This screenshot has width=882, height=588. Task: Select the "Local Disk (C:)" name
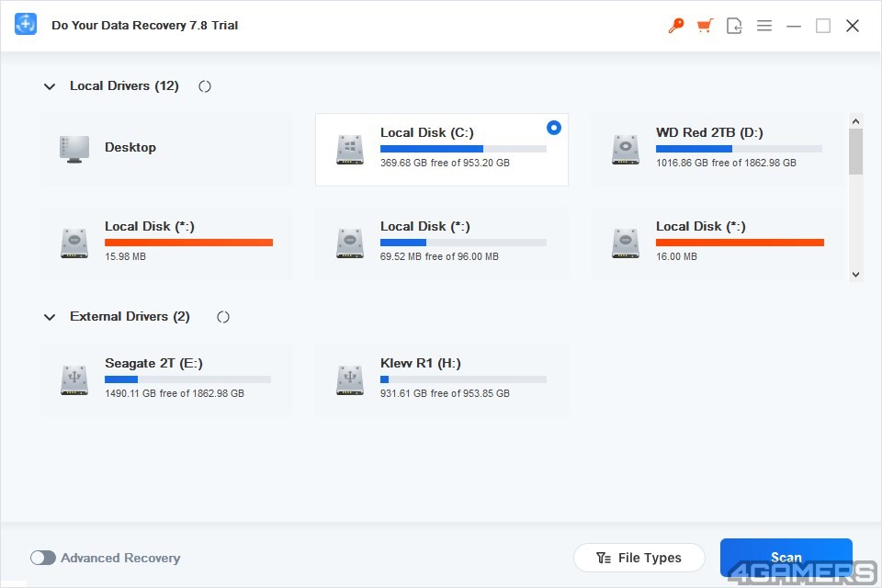(x=427, y=133)
